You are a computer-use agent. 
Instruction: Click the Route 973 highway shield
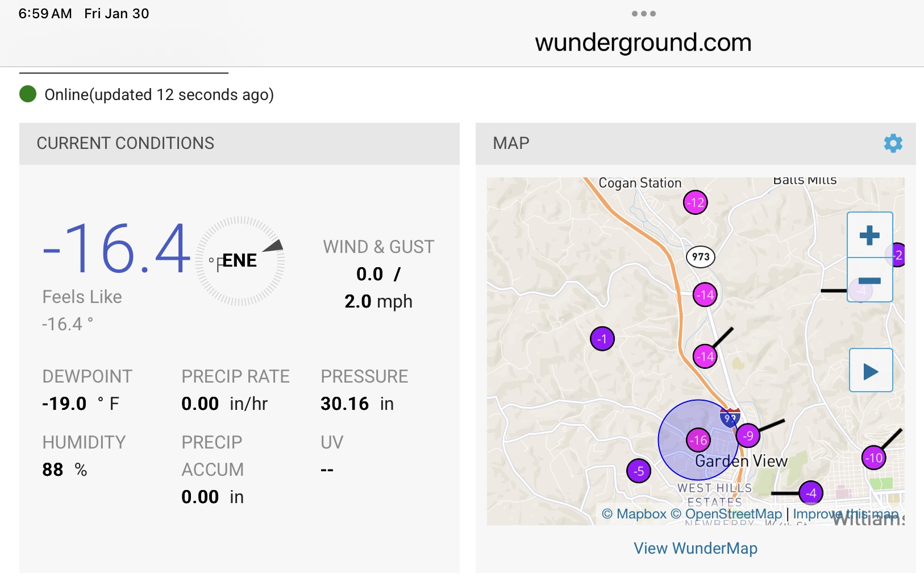point(701,256)
